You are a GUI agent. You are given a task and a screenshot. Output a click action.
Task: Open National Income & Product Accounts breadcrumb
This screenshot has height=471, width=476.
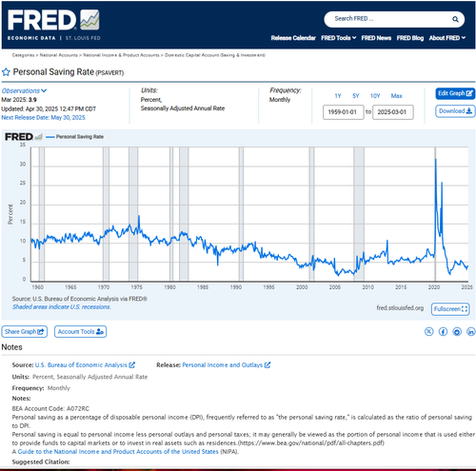pos(121,55)
